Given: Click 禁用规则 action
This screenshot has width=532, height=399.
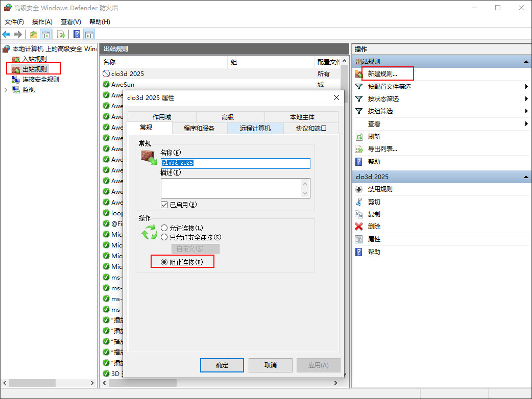Looking at the screenshot, I should pyautogui.click(x=380, y=189).
